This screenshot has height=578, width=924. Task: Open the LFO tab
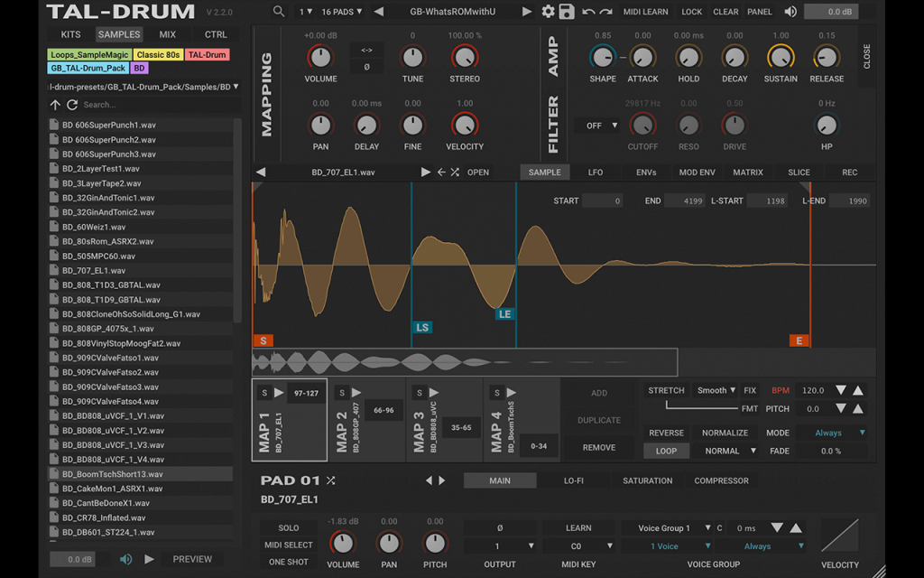click(x=596, y=172)
